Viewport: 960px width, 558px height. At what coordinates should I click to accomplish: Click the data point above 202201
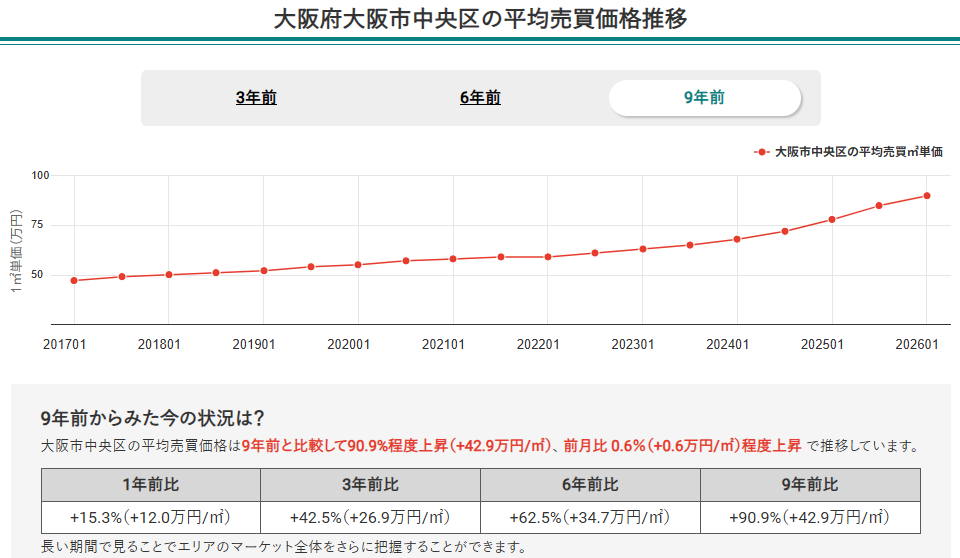[548, 257]
